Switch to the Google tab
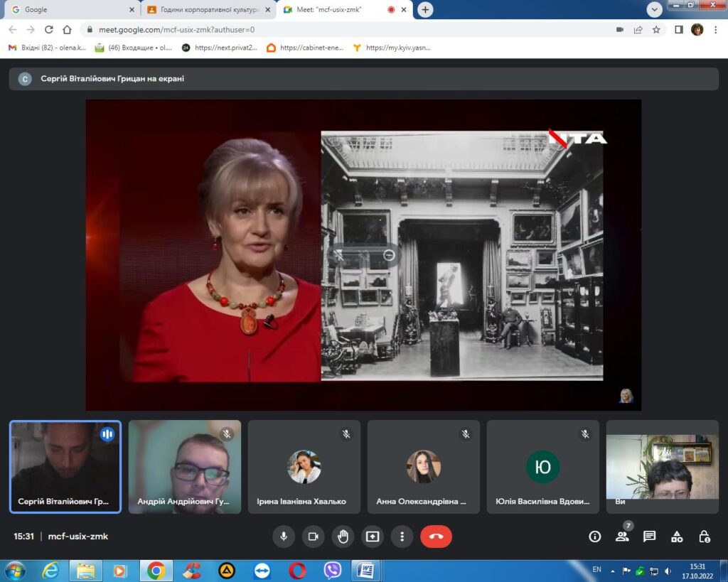The image size is (728, 582). (68, 10)
